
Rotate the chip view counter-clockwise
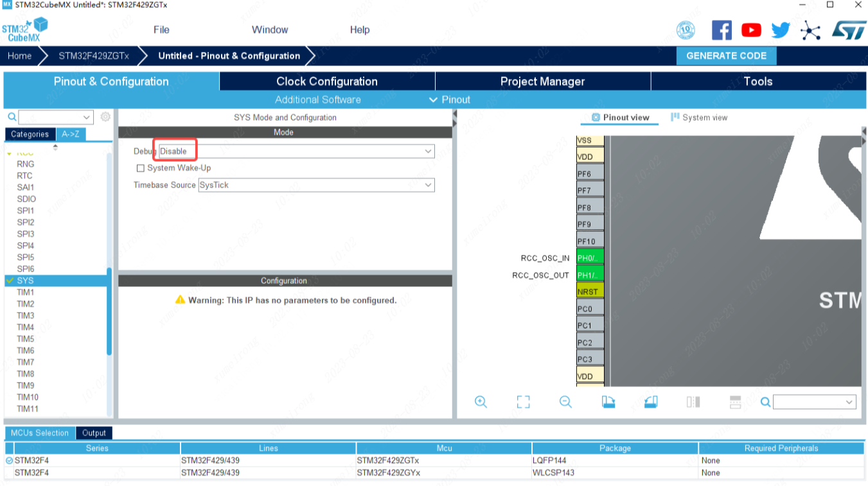pyautogui.click(x=651, y=402)
